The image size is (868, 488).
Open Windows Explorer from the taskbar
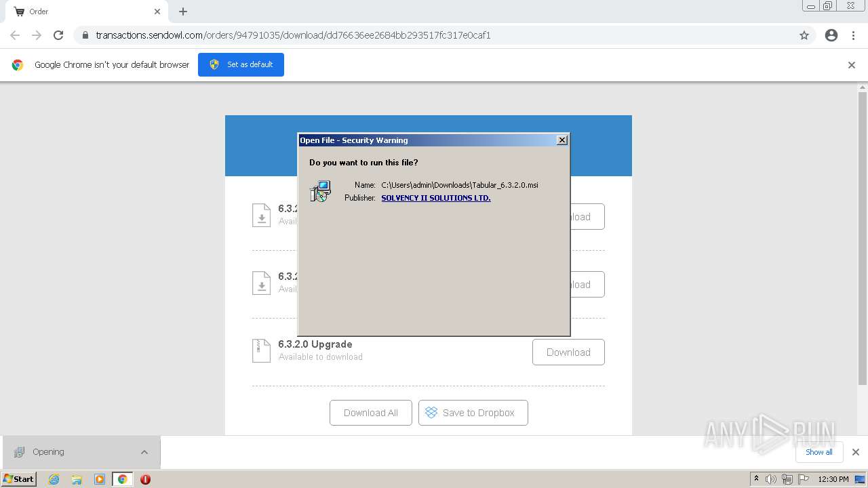77,479
